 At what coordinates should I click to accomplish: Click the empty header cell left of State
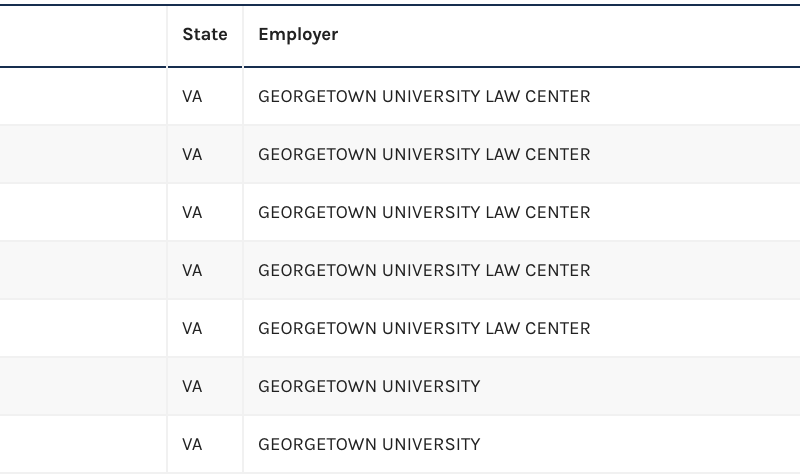pos(83,35)
